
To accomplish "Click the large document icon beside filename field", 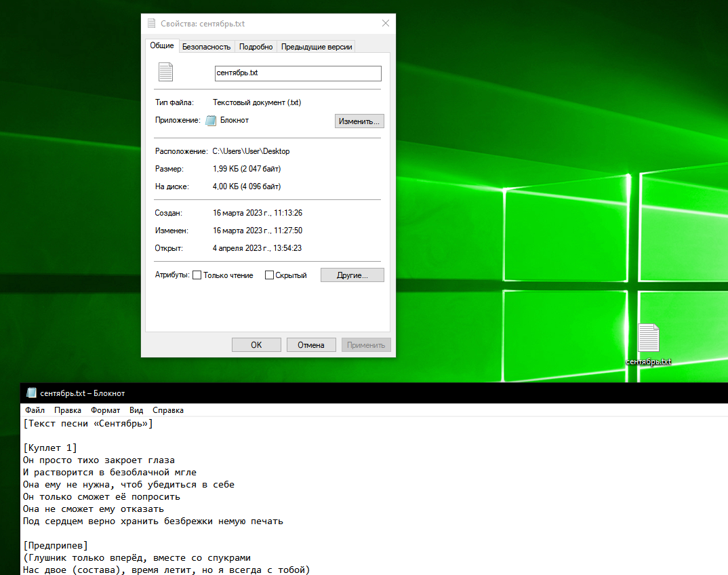I will (165, 72).
